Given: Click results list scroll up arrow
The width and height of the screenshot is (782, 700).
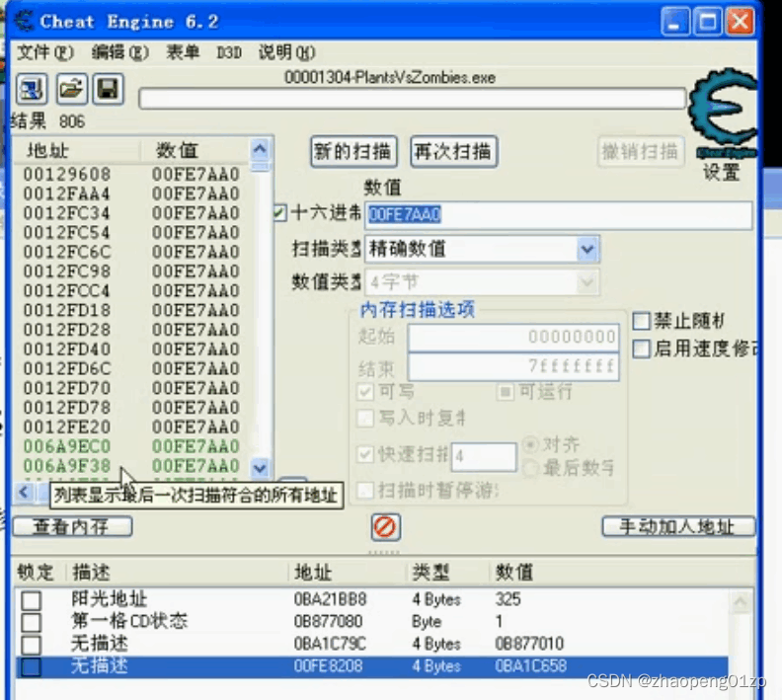Looking at the screenshot, I should [x=260, y=148].
